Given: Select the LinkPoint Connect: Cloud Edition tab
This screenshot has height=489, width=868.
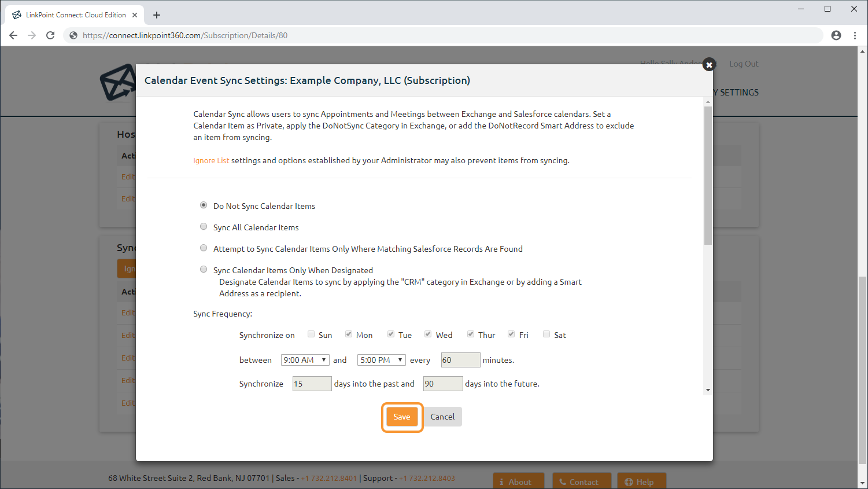Looking at the screenshot, I should [76, 15].
